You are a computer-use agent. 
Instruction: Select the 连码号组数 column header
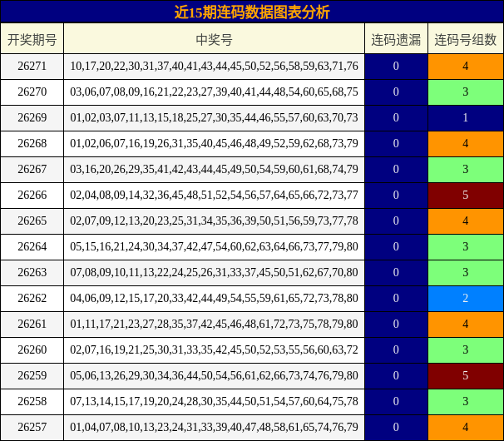pos(466,40)
